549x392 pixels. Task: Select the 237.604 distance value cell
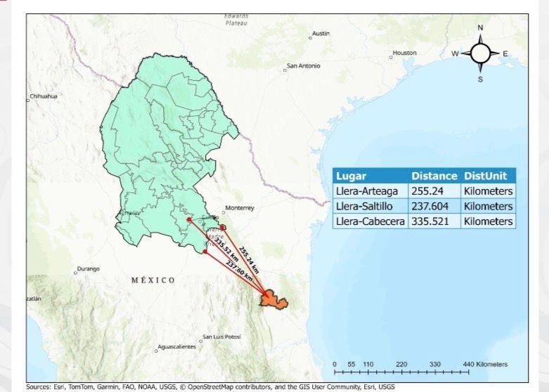[434, 206]
